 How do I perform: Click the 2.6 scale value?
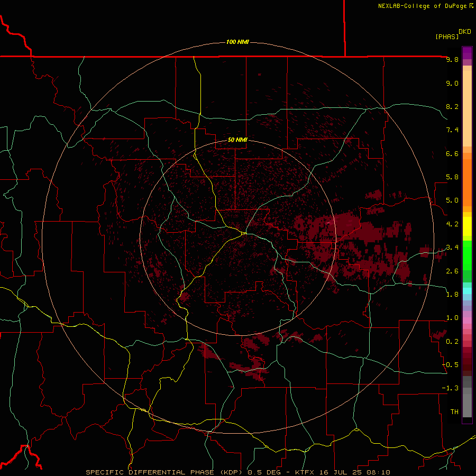pos(452,271)
